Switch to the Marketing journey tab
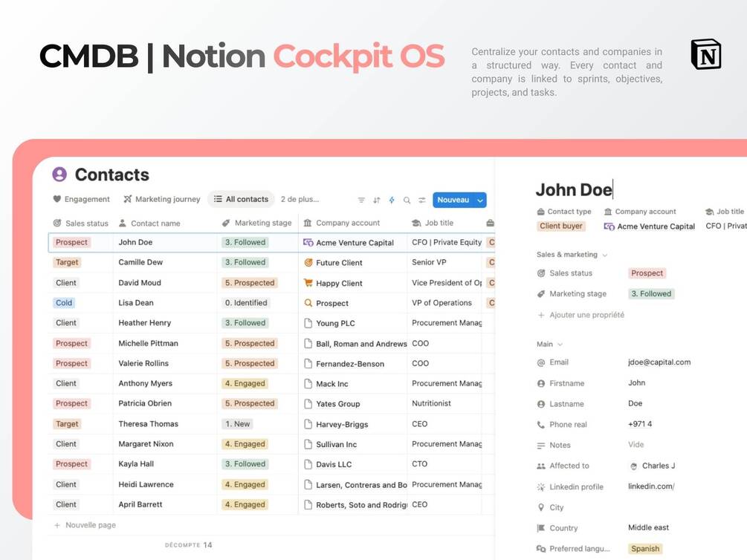This screenshot has height=560, width=747. point(161,199)
